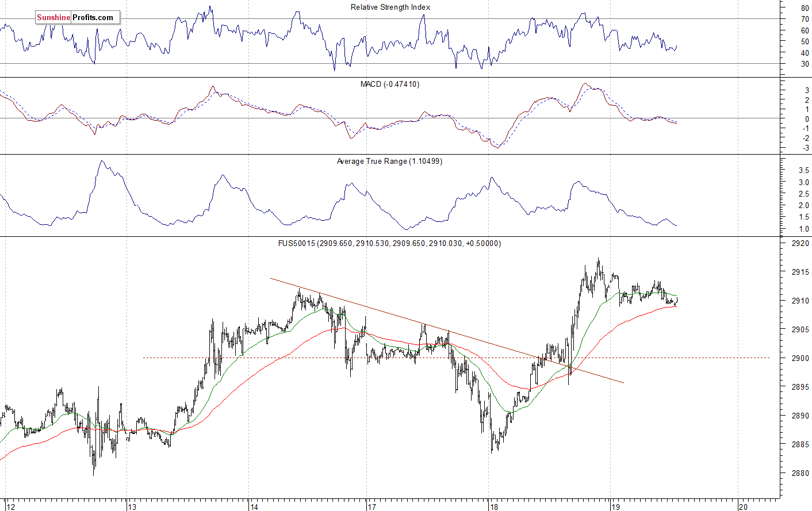This screenshot has height=511, width=812.
Task: Click the 2885 price axis label
Action: pyautogui.click(x=800, y=444)
